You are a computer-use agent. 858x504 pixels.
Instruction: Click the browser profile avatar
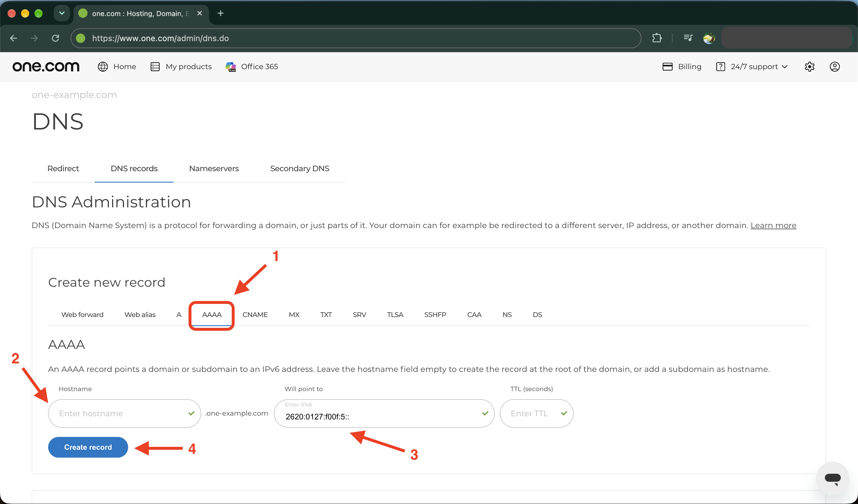click(709, 38)
